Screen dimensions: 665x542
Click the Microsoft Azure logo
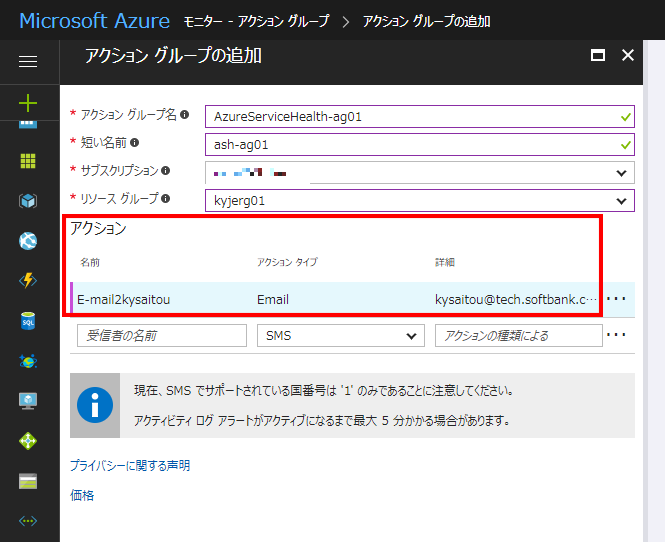pyautogui.click(x=95, y=21)
